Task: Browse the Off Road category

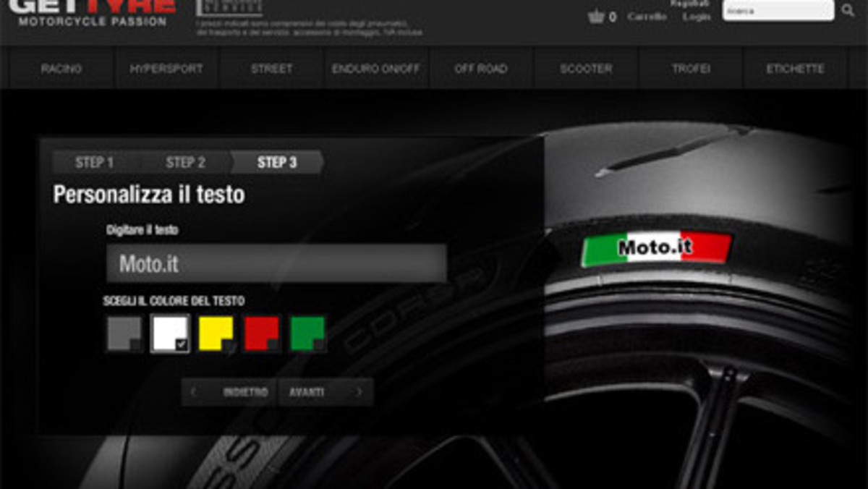Action: click(x=481, y=69)
